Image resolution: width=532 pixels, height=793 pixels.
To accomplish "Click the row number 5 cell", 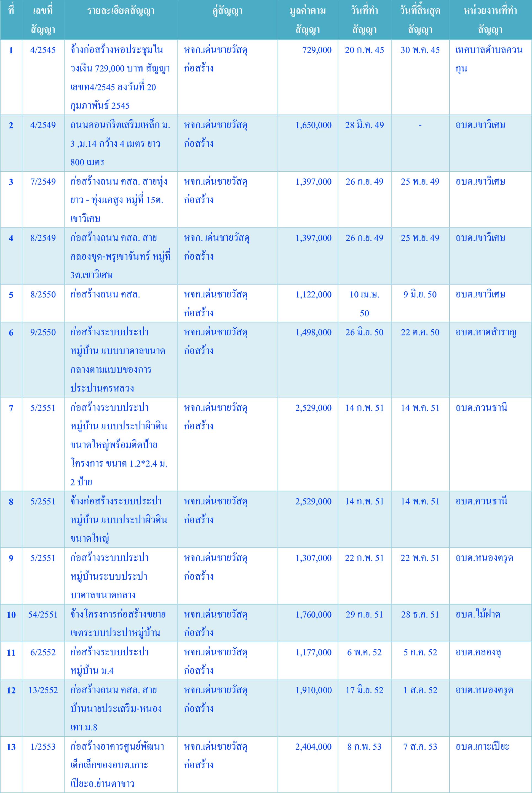I will [x=11, y=295].
